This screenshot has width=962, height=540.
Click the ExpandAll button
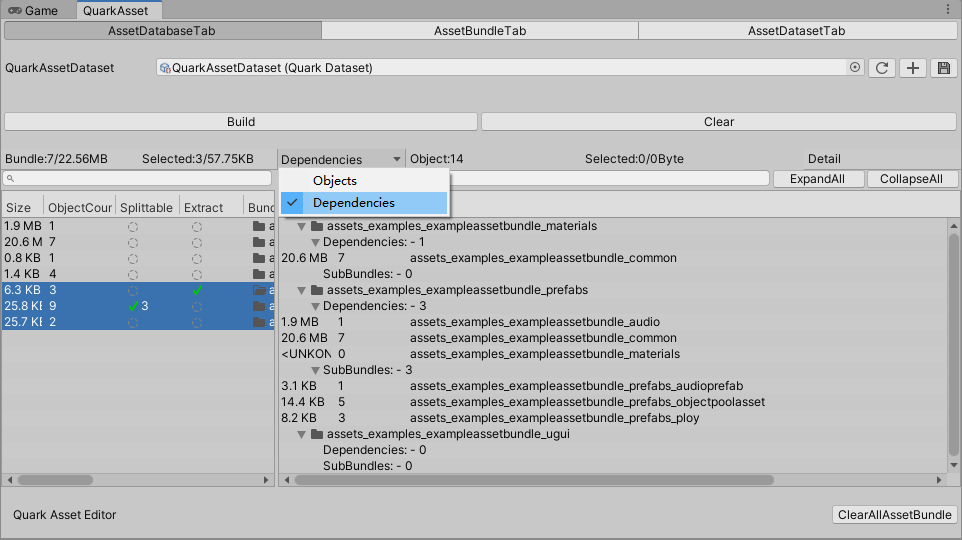818,179
